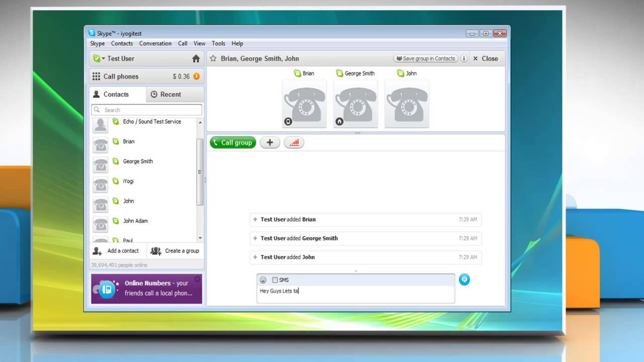Click the contact list scrollbar down arrow
Image resolution: width=644 pixels, height=362 pixels.
tap(200, 238)
